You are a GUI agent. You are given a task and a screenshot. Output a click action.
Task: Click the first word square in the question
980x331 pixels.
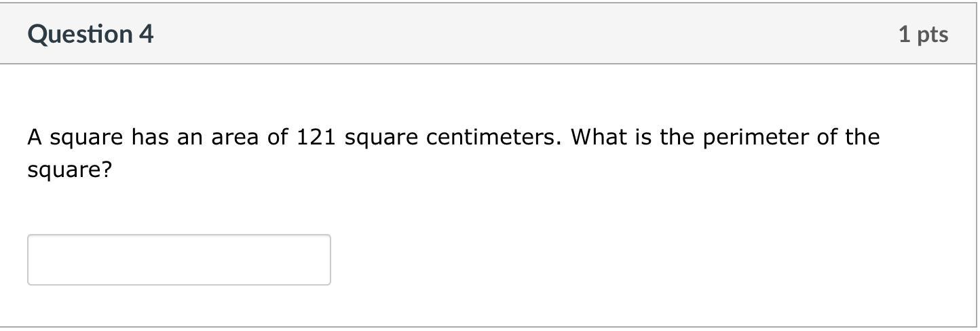coord(86,139)
